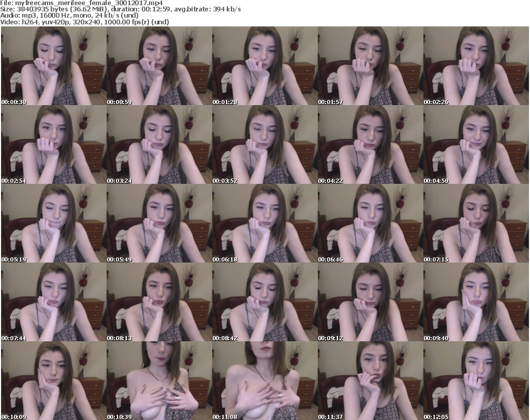Open the thumbnail stamped 00:03:52
Image resolution: width=530 pixels, height=420 pixels.
point(265,144)
